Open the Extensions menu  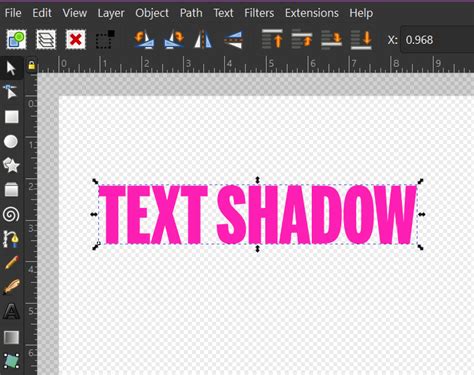(x=312, y=13)
